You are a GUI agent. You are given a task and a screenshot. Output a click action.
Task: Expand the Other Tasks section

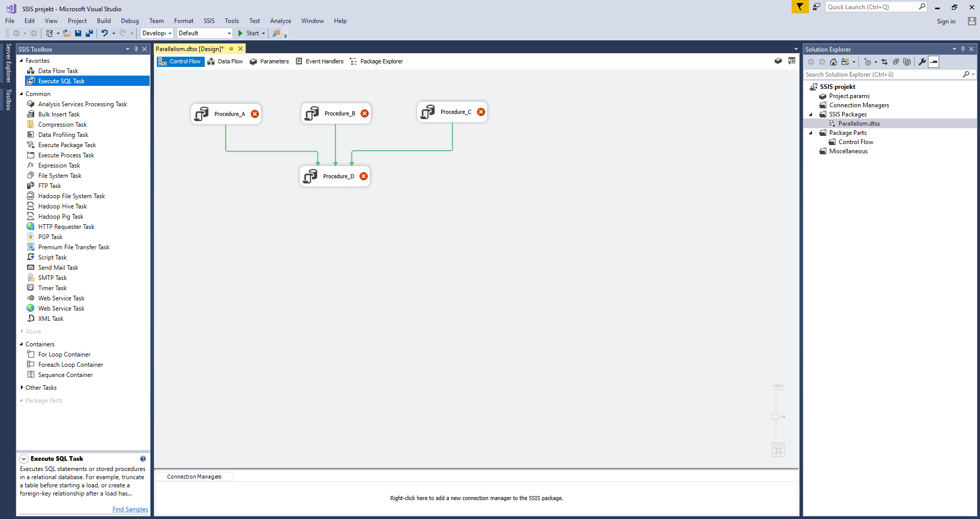coord(21,388)
